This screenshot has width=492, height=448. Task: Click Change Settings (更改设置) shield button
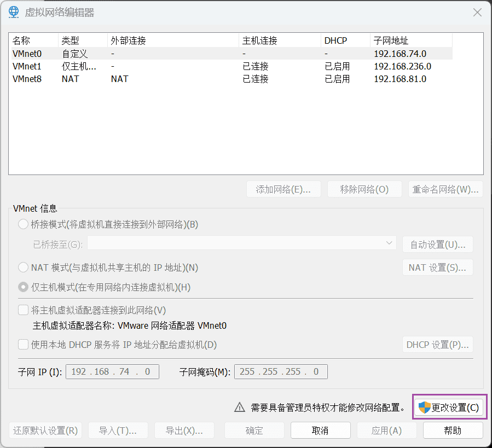pos(449,408)
